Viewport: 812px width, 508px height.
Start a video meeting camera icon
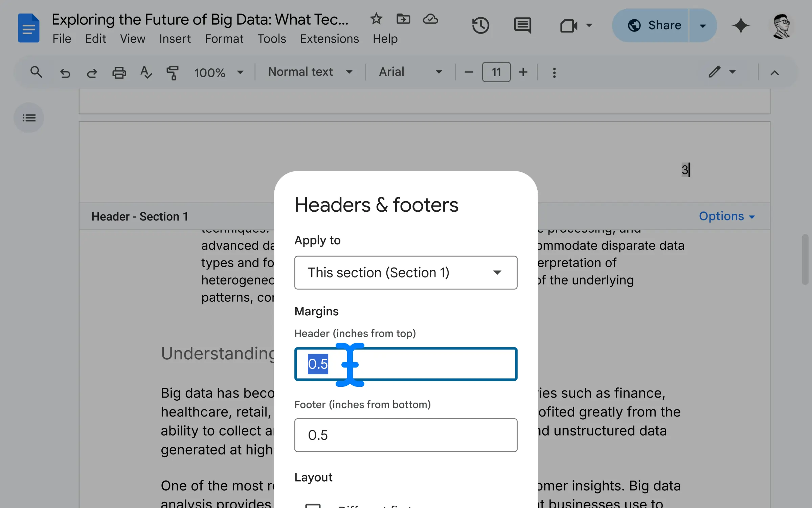(568, 25)
